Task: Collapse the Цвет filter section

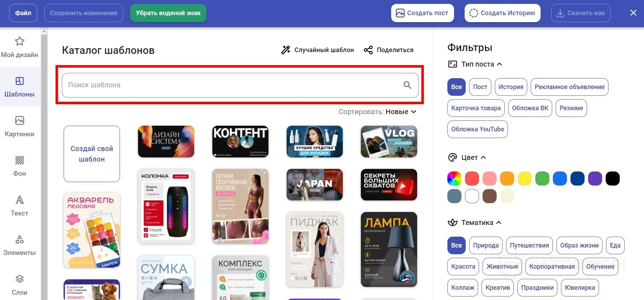Action: pyautogui.click(x=483, y=157)
